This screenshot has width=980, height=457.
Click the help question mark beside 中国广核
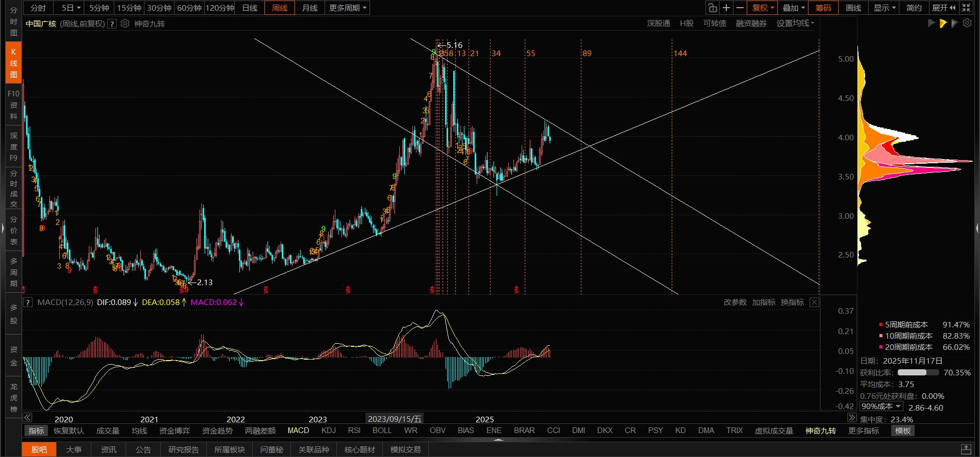tap(112, 23)
